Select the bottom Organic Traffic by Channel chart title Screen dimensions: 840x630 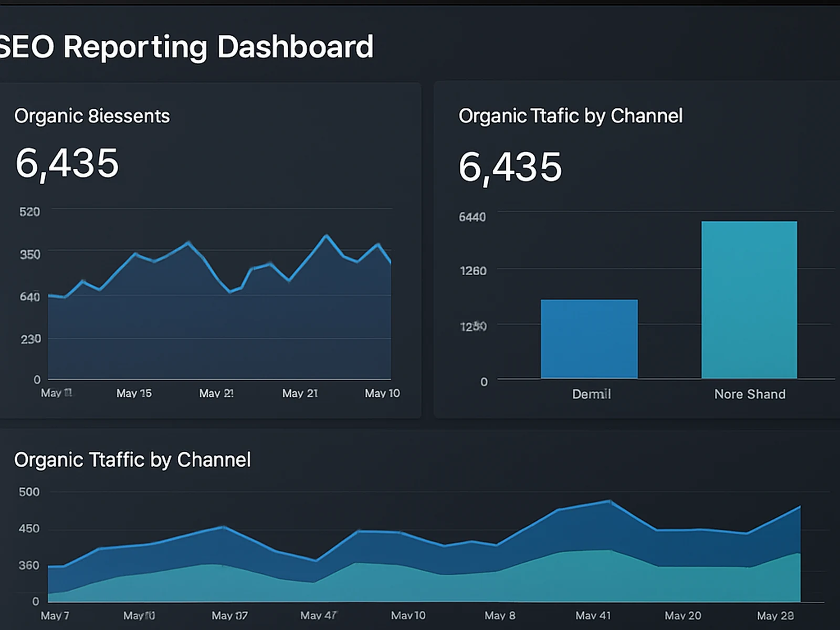pos(132,459)
